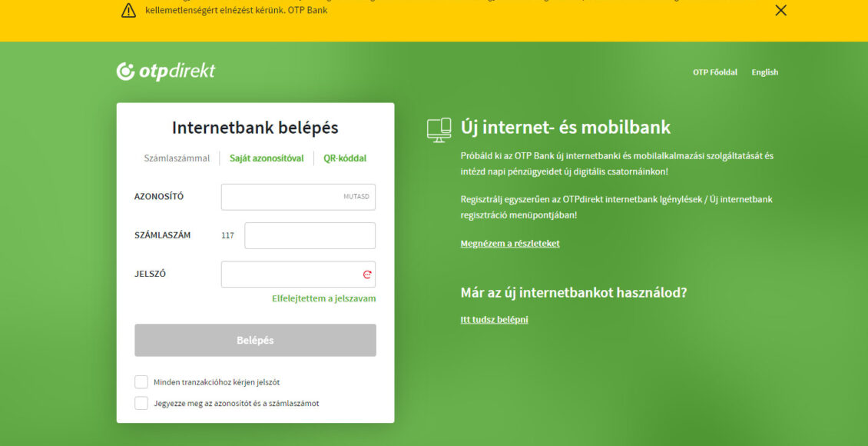Check Jegyezze meg az azonosítót és számlaszámot
Viewport: 868px width, 446px height.
tap(141, 404)
